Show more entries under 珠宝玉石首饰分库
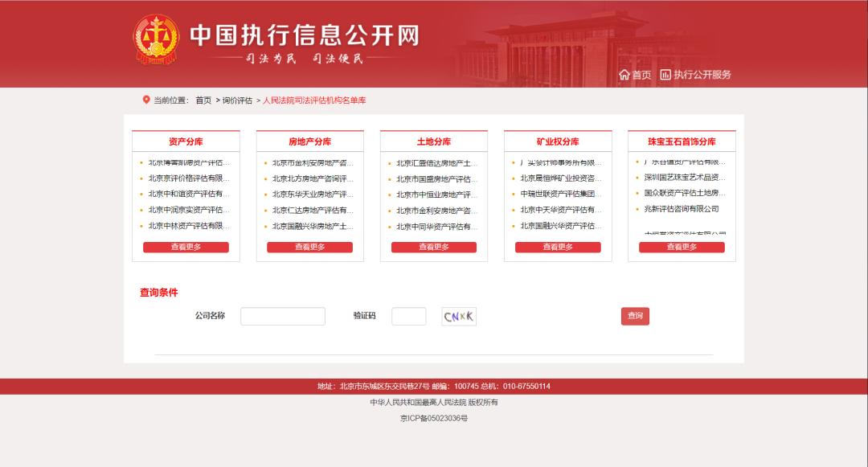 tap(682, 248)
